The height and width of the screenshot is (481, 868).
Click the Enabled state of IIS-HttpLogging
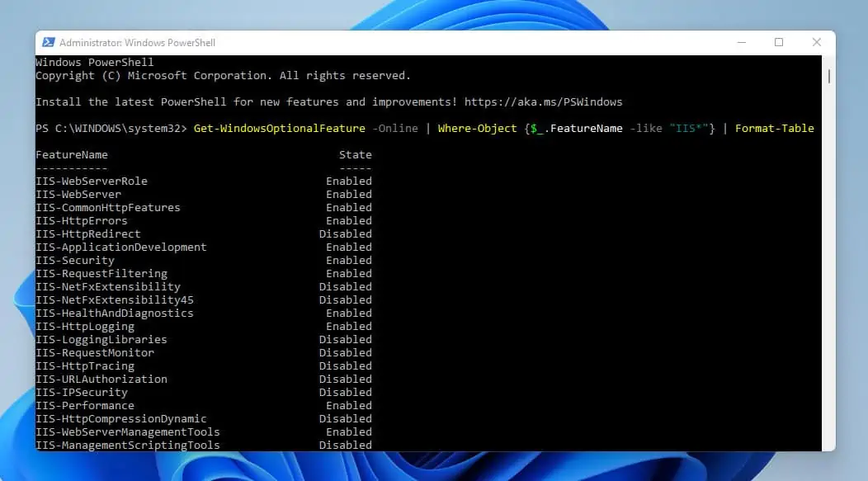pos(349,327)
